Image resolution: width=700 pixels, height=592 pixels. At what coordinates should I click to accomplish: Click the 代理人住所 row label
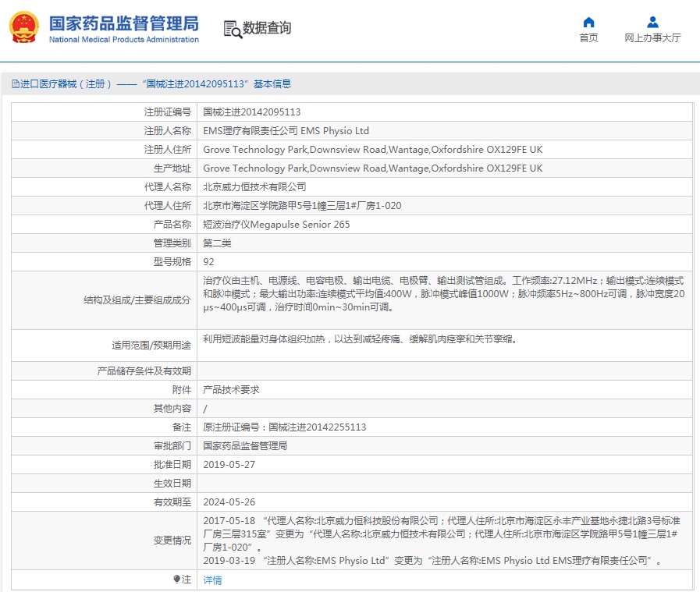168,206
